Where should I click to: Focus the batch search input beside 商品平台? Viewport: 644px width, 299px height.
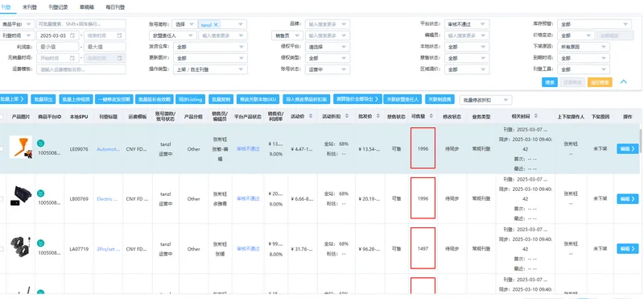click(81, 24)
